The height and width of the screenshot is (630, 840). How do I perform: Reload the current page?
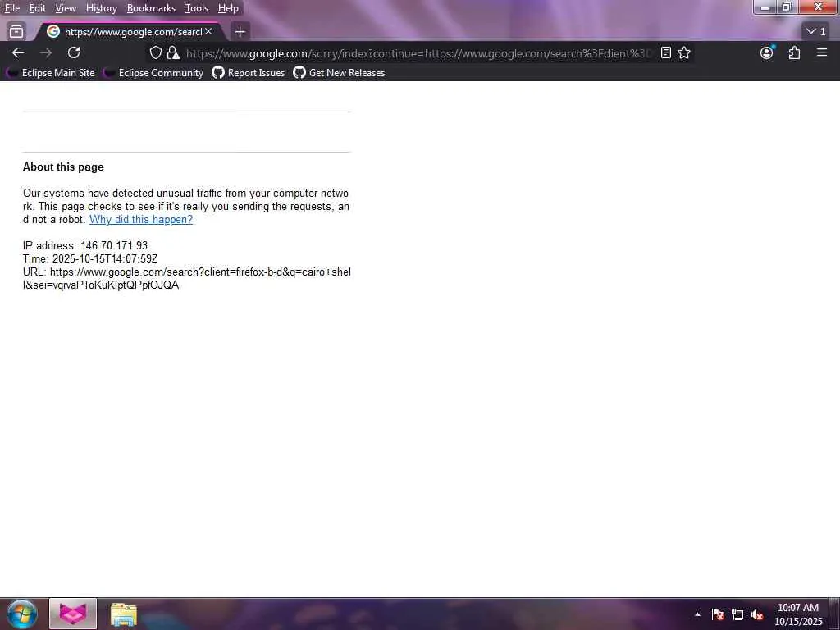tap(74, 52)
